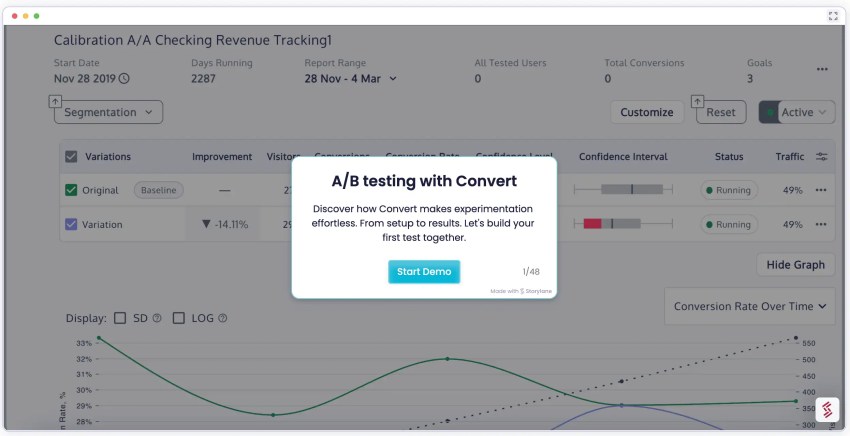Open the experiment three-dot options menu

pos(822,69)
